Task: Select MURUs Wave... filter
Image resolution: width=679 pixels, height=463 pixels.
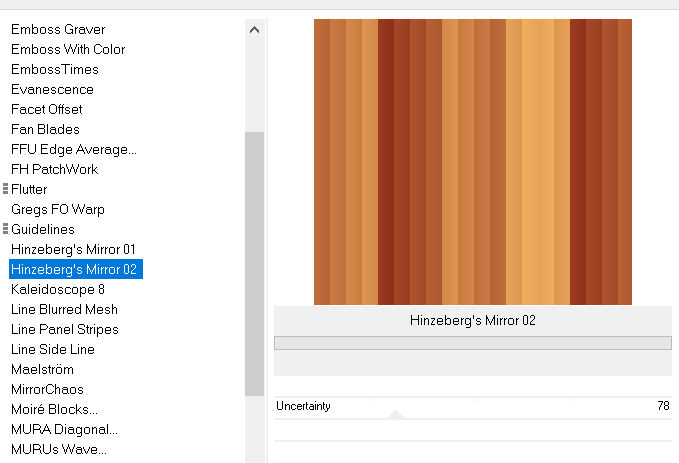Action: pyautogui.click(x=58, y=449)
